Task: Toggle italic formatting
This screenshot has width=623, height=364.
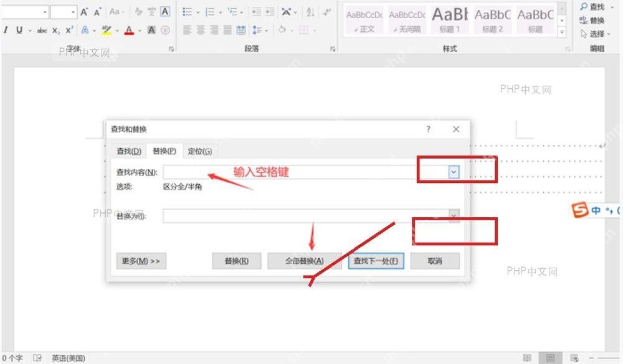Action: 6,30
